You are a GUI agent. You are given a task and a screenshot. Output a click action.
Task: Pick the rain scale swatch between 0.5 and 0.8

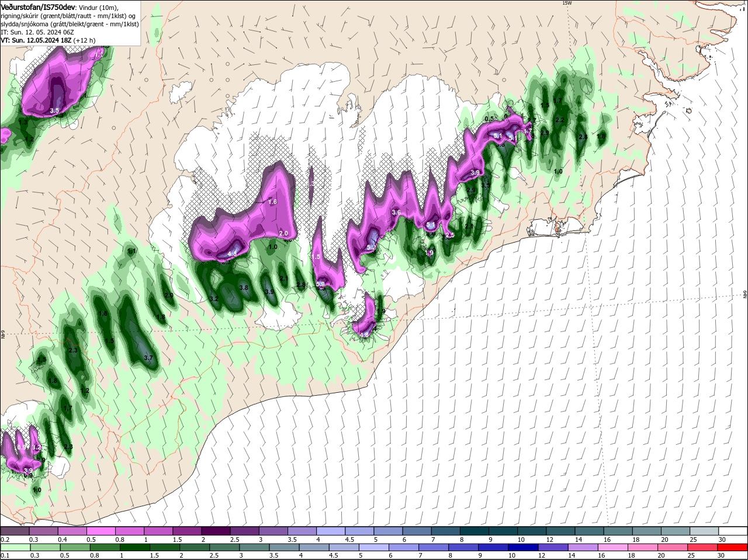[76, 547]
